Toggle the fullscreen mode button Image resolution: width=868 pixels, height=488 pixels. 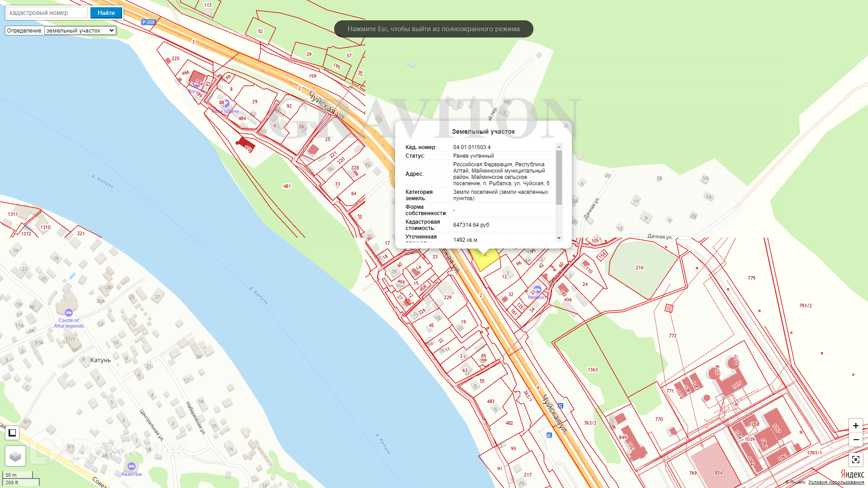point(855,460)
